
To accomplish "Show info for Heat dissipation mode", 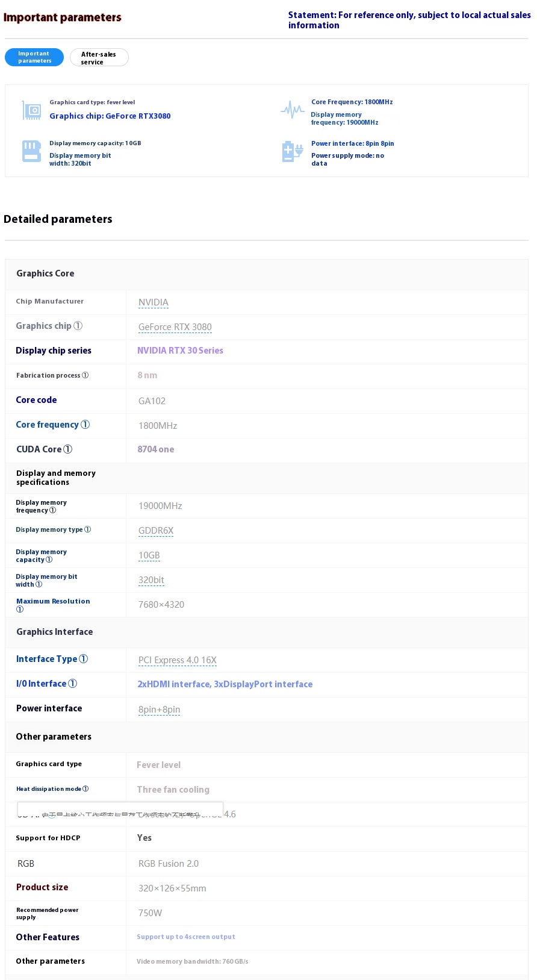I will pos(85,788).
